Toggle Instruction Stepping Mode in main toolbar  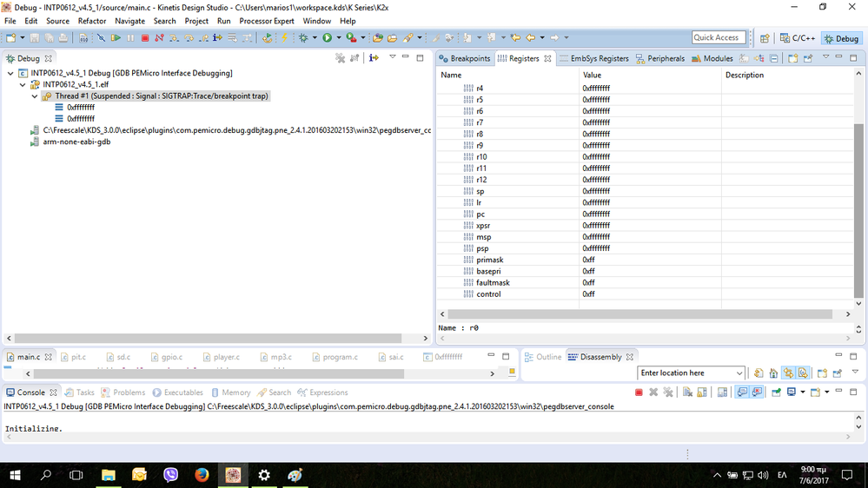(x=217, y=37)
